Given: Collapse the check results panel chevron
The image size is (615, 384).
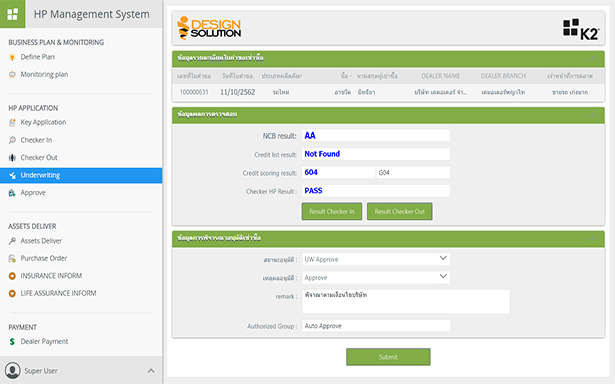Looking at the screenshot, I should (593, 115).
